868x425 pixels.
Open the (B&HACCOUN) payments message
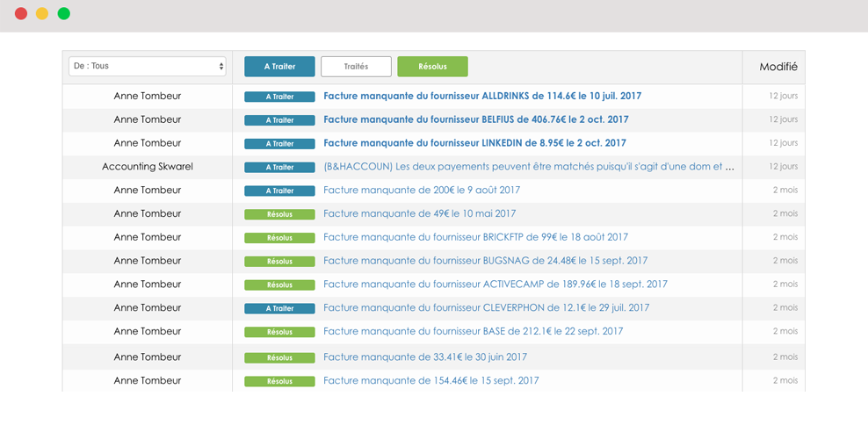[x=529, y=167]
